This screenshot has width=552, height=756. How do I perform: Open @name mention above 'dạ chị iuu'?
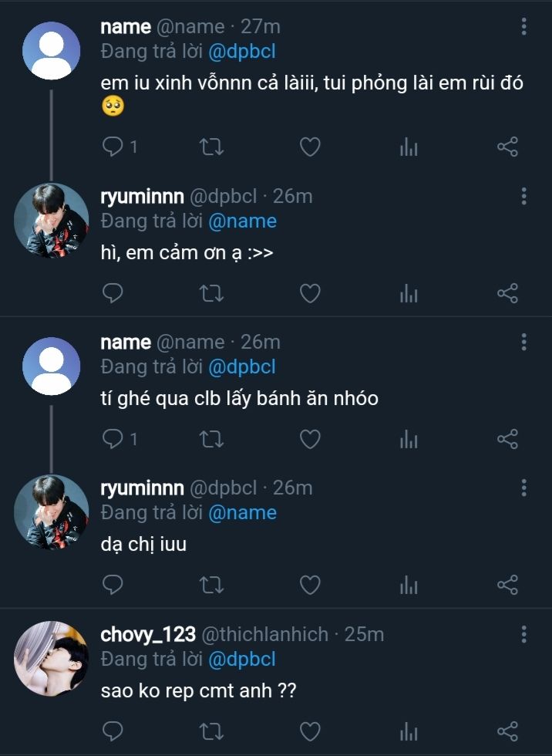click(242, 513)
